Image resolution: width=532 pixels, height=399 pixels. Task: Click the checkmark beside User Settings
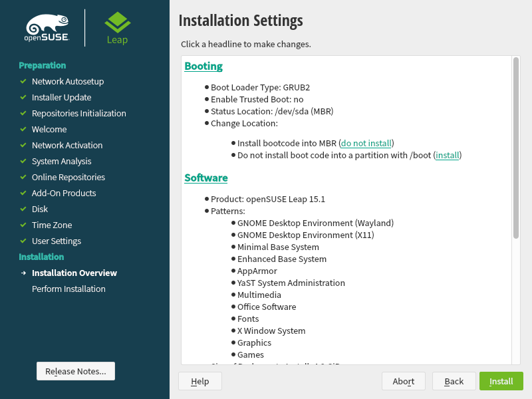click(x=23, y=241)
